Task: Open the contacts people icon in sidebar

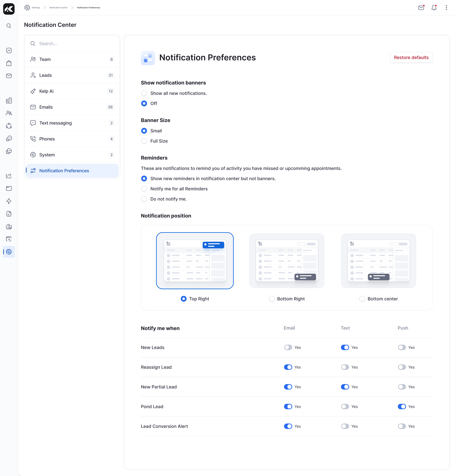Action: (9, 113)
